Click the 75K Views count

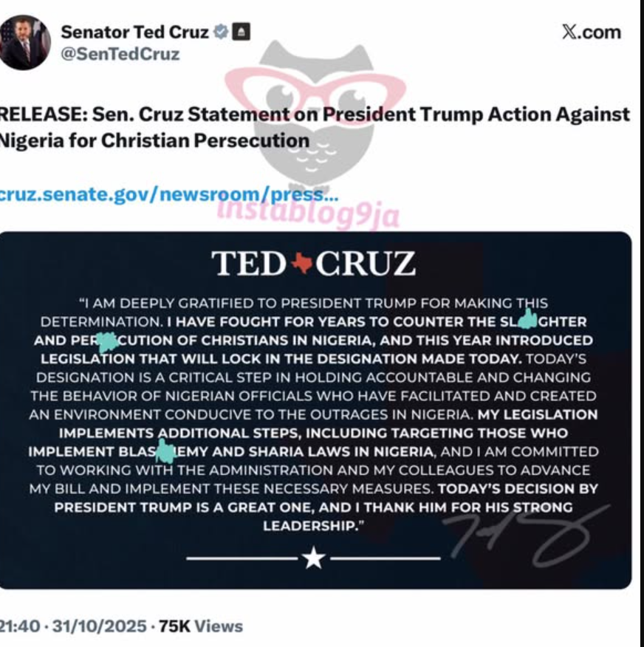201,626
